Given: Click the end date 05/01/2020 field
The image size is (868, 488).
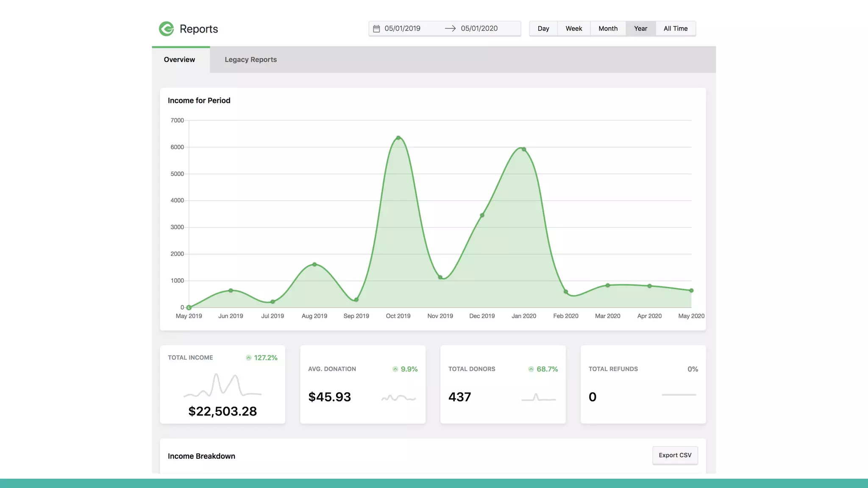Looking at the screenshot, I should pos(479,28).
